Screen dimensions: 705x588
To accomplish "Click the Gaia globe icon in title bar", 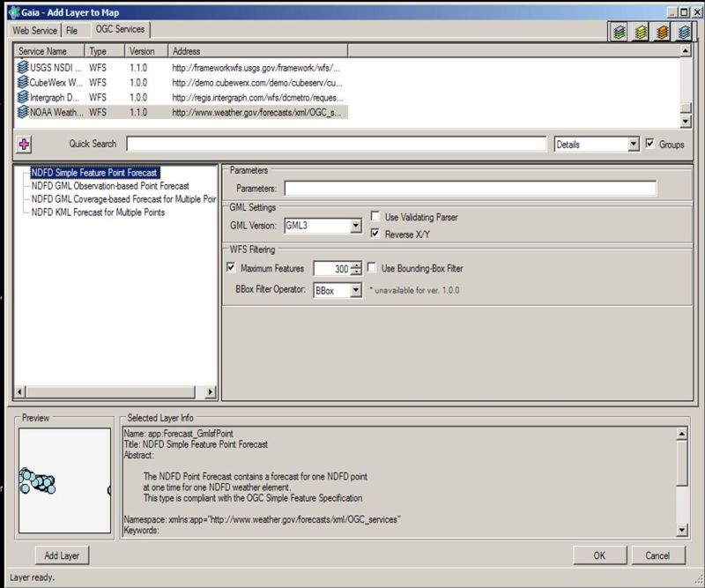I will [x=14, y=12].
